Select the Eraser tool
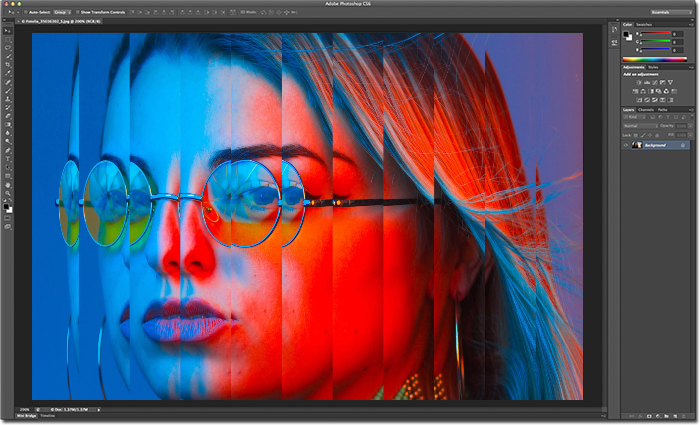 point(8,116)
